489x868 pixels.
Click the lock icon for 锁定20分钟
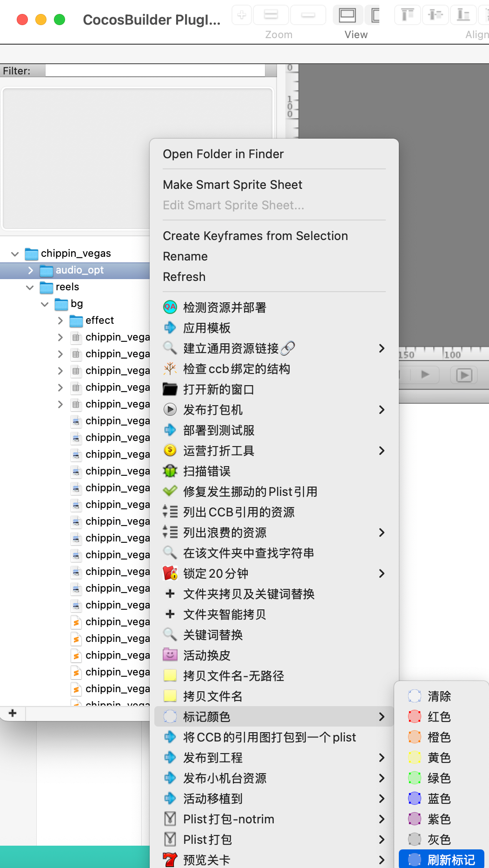click(170, 573)
